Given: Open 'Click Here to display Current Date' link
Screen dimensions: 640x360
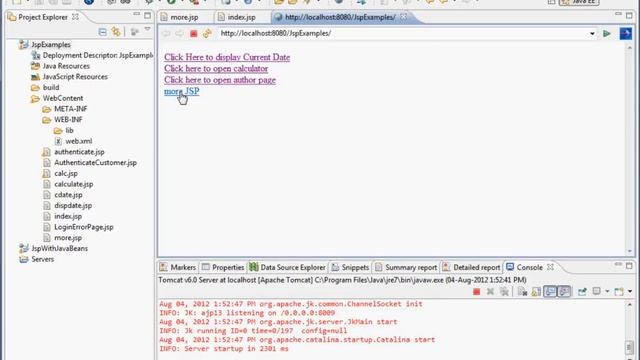Looking at the screenshot, I should pos(227,57).
